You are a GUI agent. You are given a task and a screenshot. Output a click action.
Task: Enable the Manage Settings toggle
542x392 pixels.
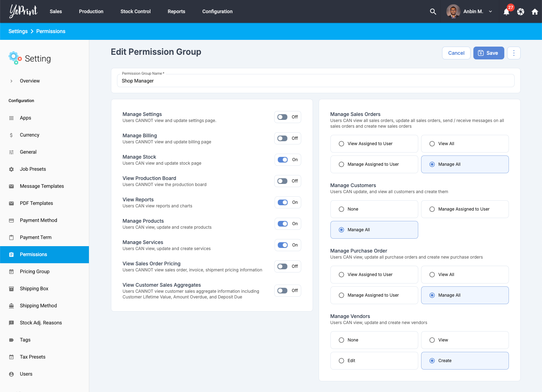coord(283,117)
